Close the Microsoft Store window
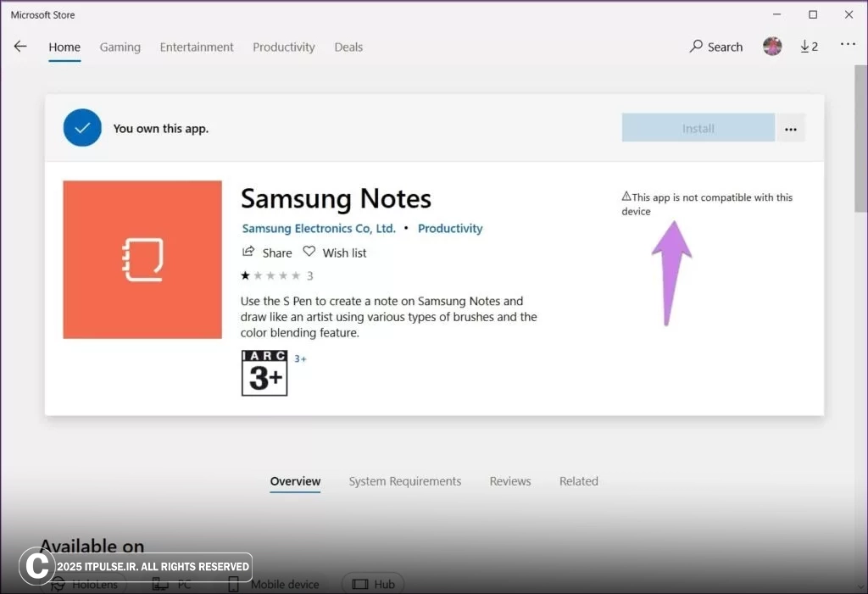The width and height of the screenshot is (868, 594). click(849, 14)
